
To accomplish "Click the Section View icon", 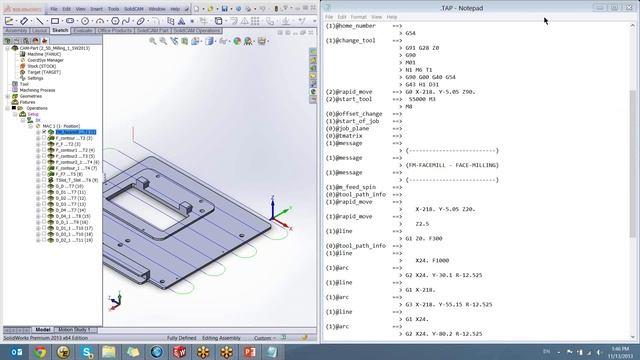I will point(185,41).
